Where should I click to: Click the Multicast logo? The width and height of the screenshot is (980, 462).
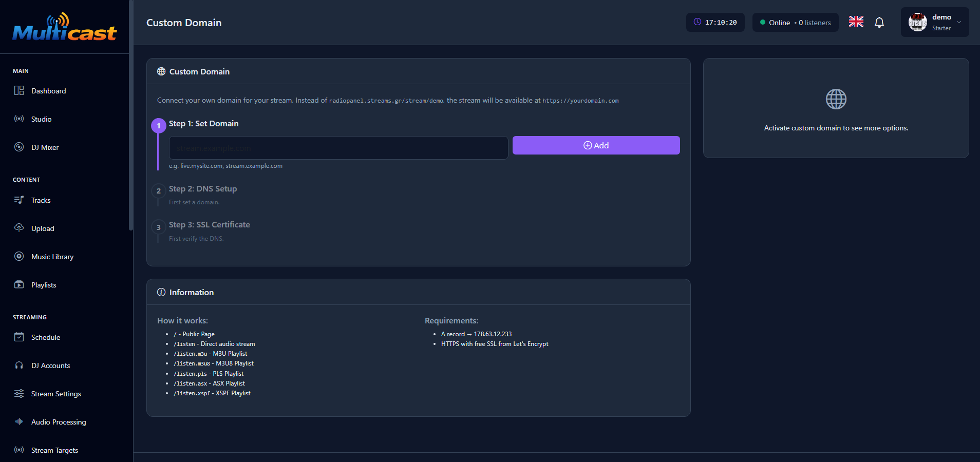click(x=64, y=27)
